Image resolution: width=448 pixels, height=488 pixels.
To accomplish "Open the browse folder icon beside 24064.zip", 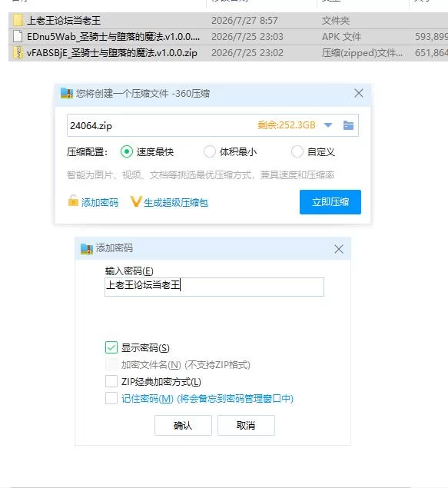I will [x=348, y=125].
